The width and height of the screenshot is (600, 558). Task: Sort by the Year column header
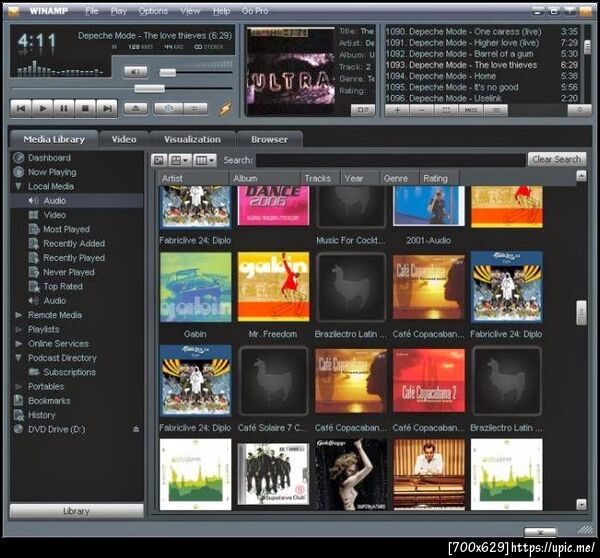click(360, 178)
